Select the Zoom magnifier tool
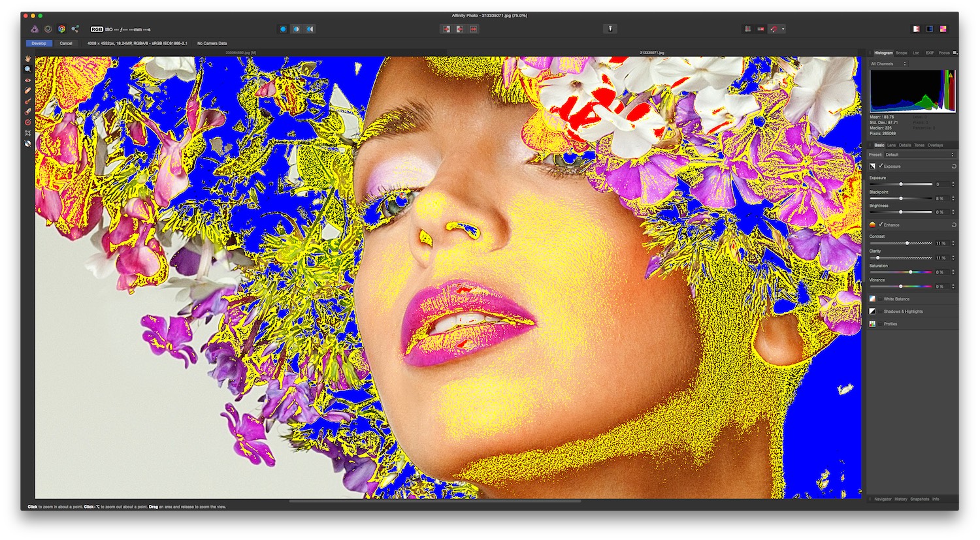The width and height of the screenshot is (980, 540). [x=28, y=69]
